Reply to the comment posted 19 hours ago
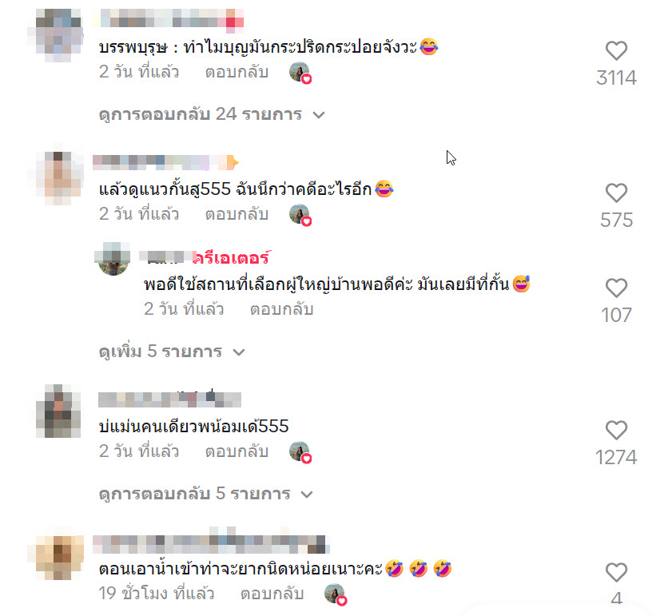Image resolution: width=672 pixels, height=616 pixels. point(272,594)
